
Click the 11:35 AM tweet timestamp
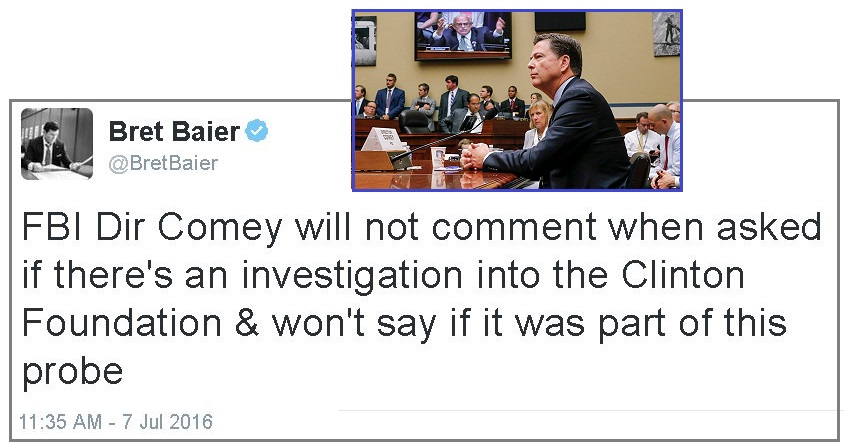point(116,422)
